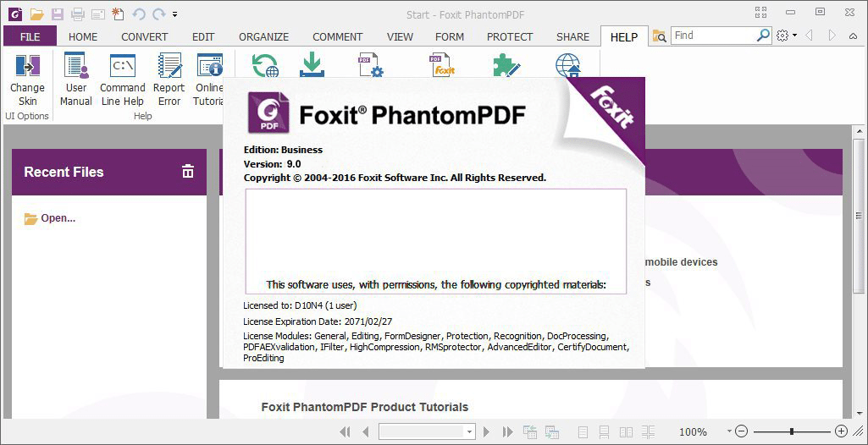Click the next search result arrow
This screenshot has height=445, width=868.
pyautogui.click(x=832, y=36)
